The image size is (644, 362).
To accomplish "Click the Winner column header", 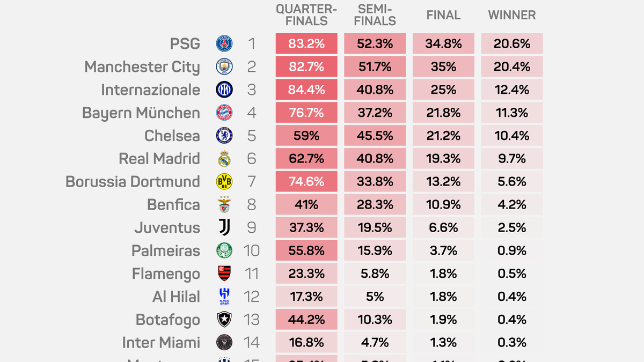I will click(512, 15).
